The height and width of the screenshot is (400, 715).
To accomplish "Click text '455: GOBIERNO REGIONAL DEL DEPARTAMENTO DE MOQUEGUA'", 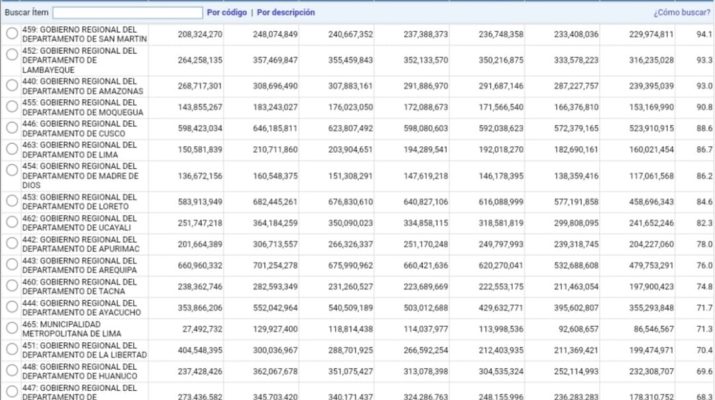I will click(x=83, y=107).
